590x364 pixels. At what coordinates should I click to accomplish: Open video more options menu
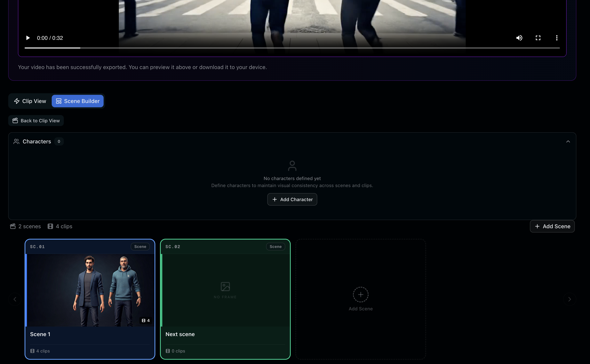coord(557,38)
